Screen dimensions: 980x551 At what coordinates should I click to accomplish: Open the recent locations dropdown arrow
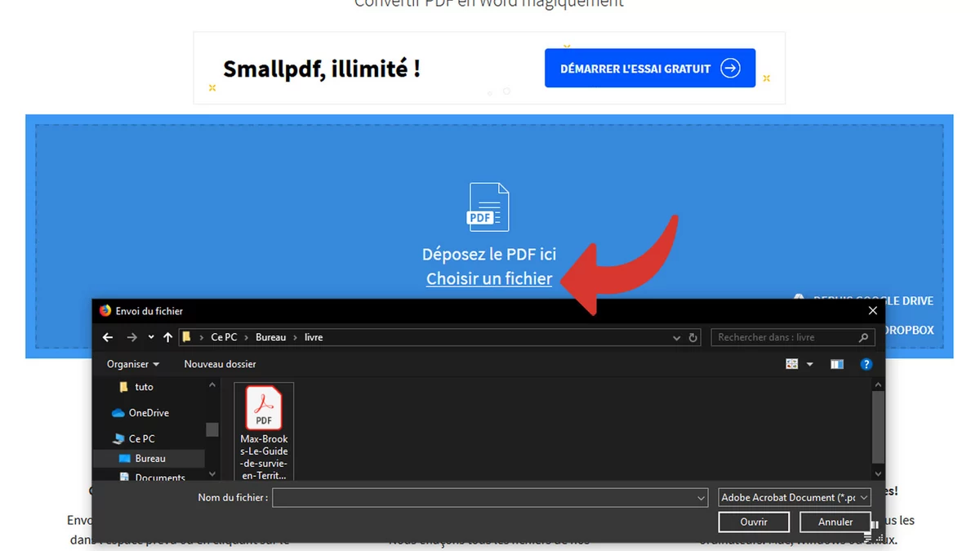[x=151, y=337]
